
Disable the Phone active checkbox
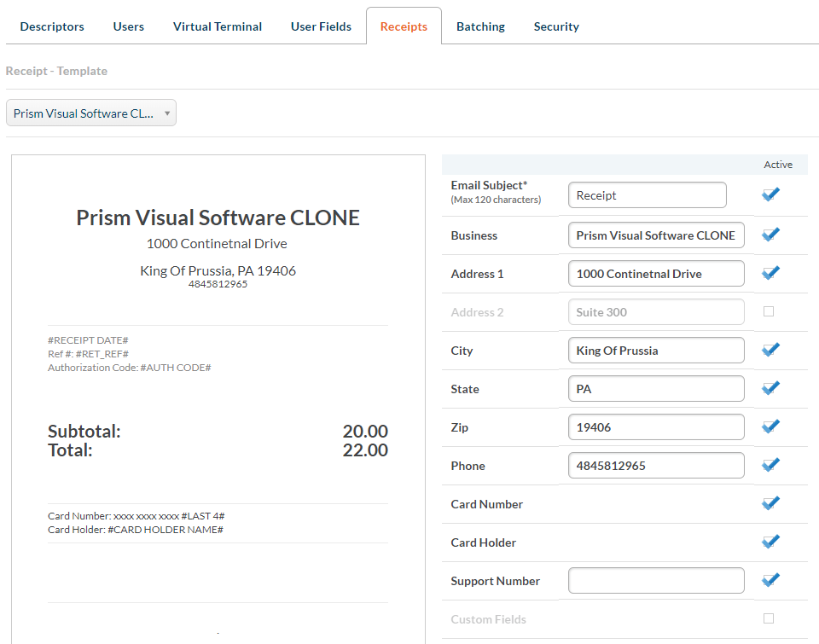click(770, 465)
